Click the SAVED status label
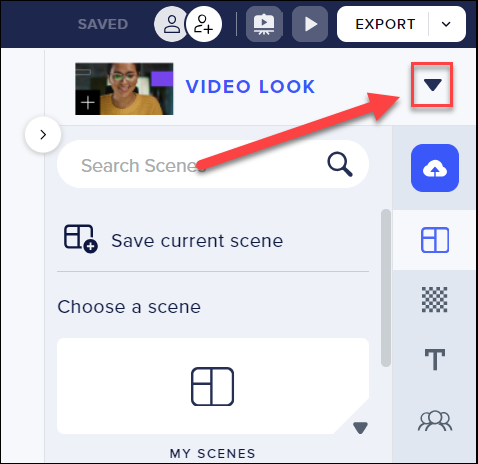The width and height of the screenshot is (478, 464). point(103,24)
